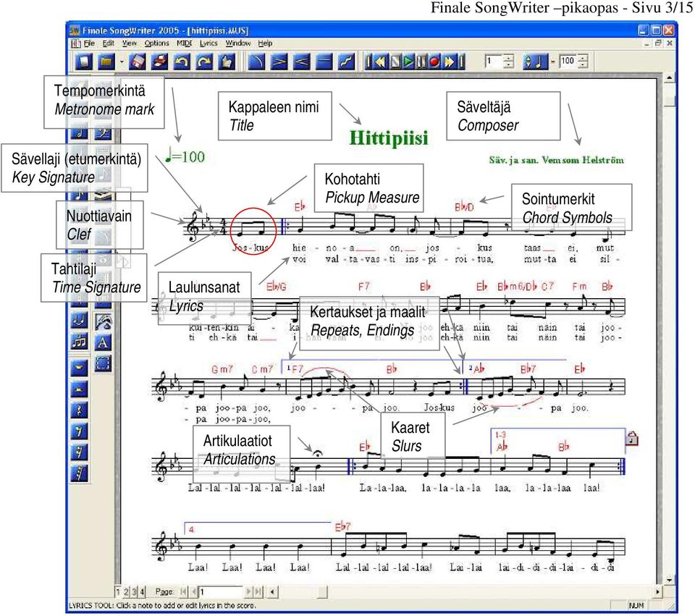Select the half note tool in palette
Screen dimensions: 695x616
(80, 133)
